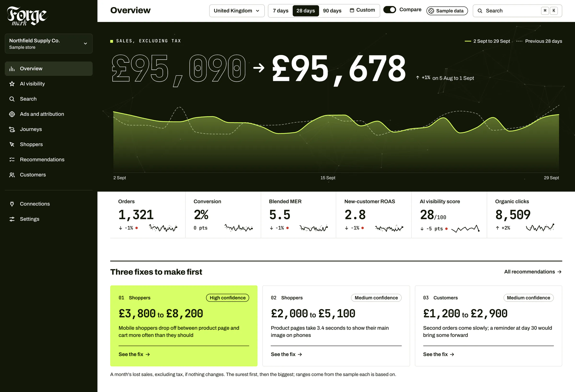Click the AI visibility score 28/100 value

click(x=433, y=215)
